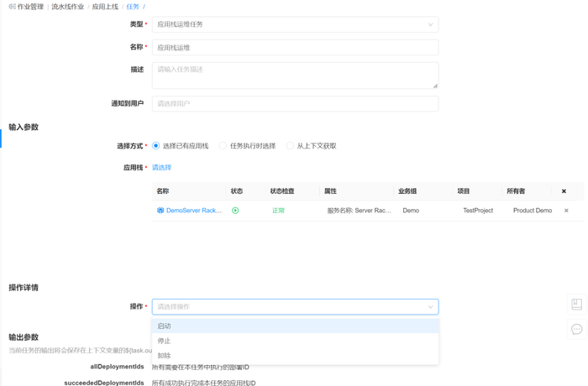Click the DemoServer stack cloud icon
Screen dimensions: 588x386
pos(160,211)
